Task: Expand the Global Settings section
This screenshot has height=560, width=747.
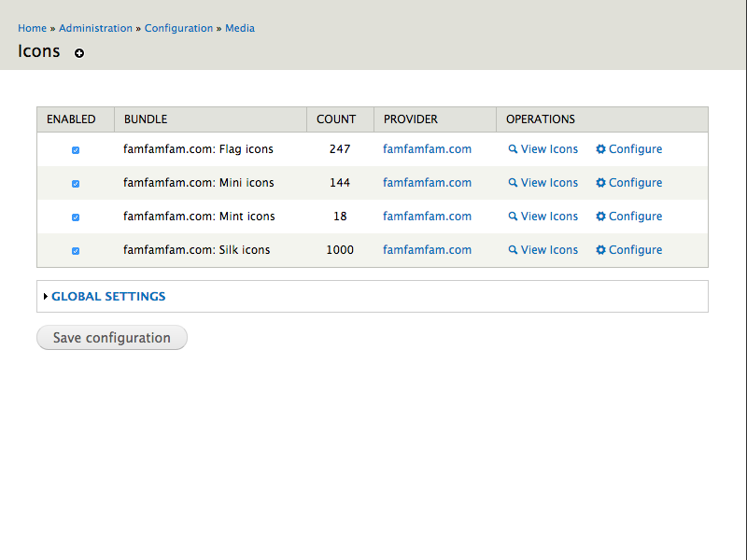Action: click(x=108, y=297)
